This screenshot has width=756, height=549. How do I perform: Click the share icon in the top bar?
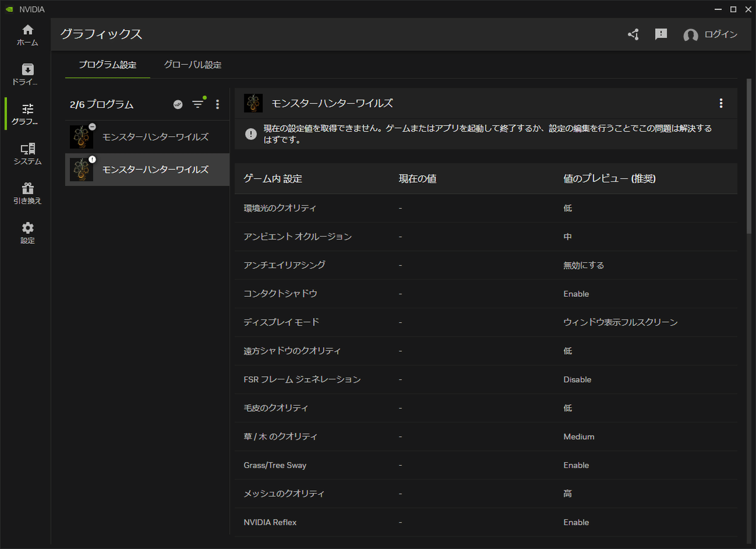[633, 35]
